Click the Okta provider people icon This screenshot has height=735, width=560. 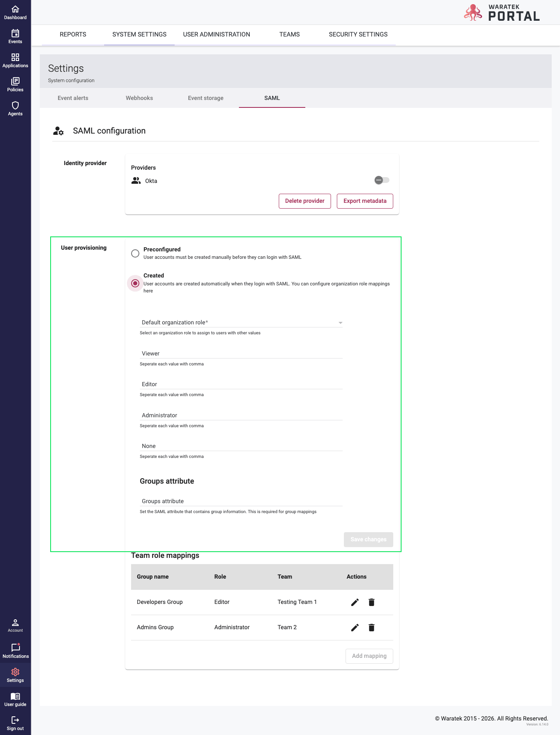pyautogui.click(x=136, y=180)
